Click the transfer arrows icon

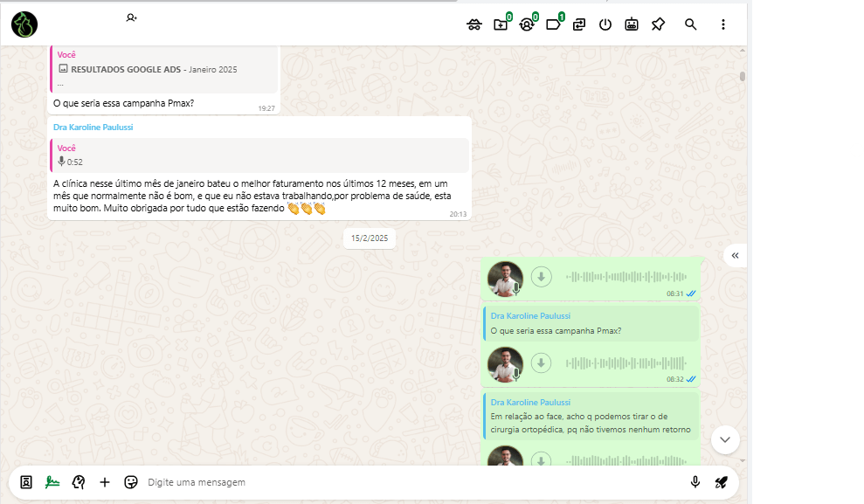pyautogui.click(x=579, y=24)
